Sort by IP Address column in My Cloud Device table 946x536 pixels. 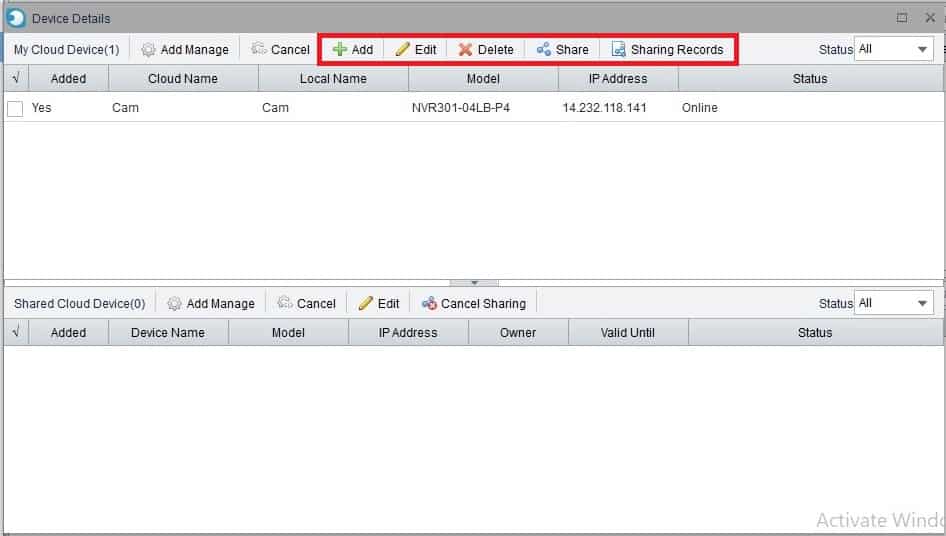[618, 78]
